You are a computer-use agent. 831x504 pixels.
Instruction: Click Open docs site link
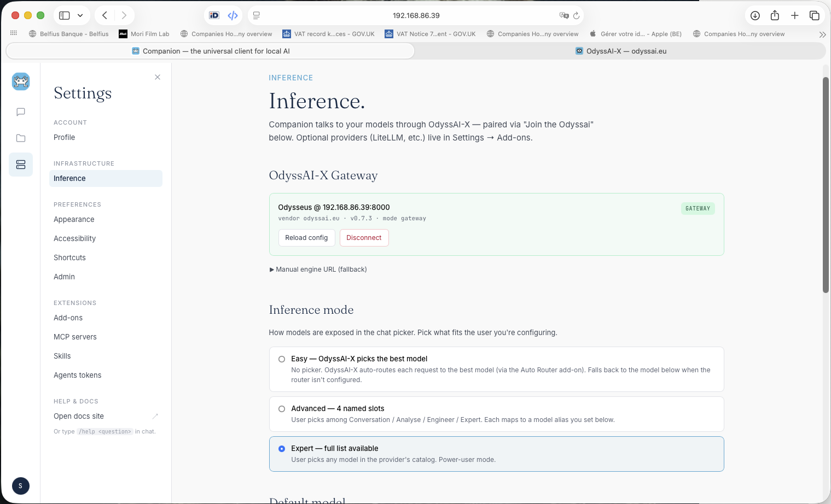[79, 416]
